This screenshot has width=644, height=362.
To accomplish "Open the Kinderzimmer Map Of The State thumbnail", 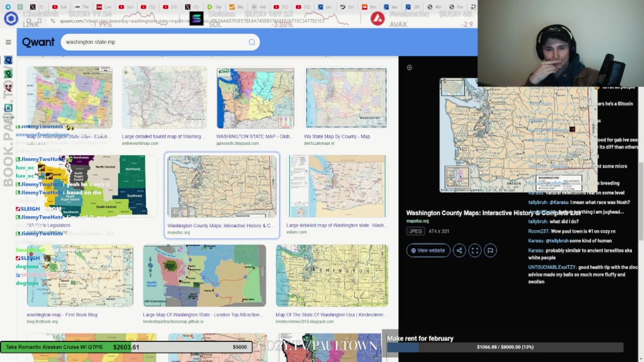I will [x=332, y=276].
